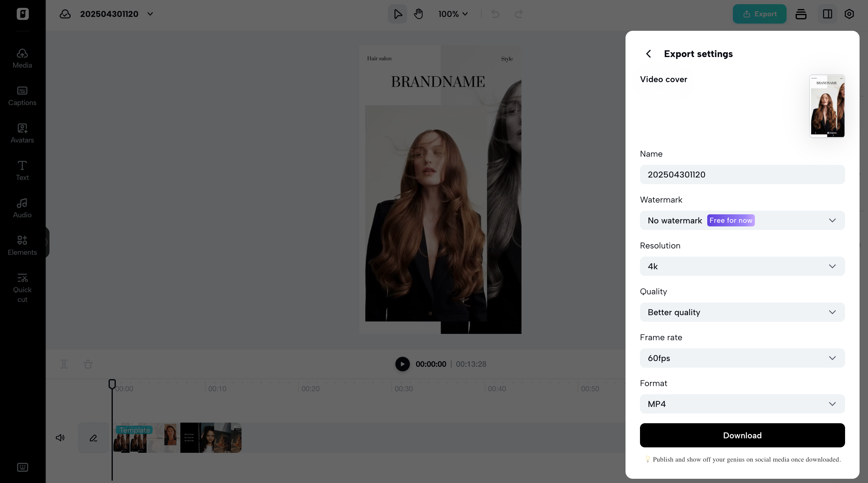Open the Resolution 4k dropdown

[742, 267]
